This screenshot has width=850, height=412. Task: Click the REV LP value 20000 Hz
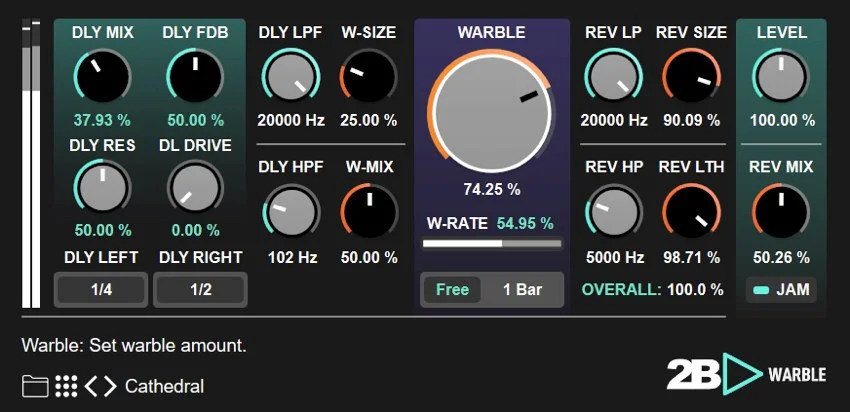614,120
